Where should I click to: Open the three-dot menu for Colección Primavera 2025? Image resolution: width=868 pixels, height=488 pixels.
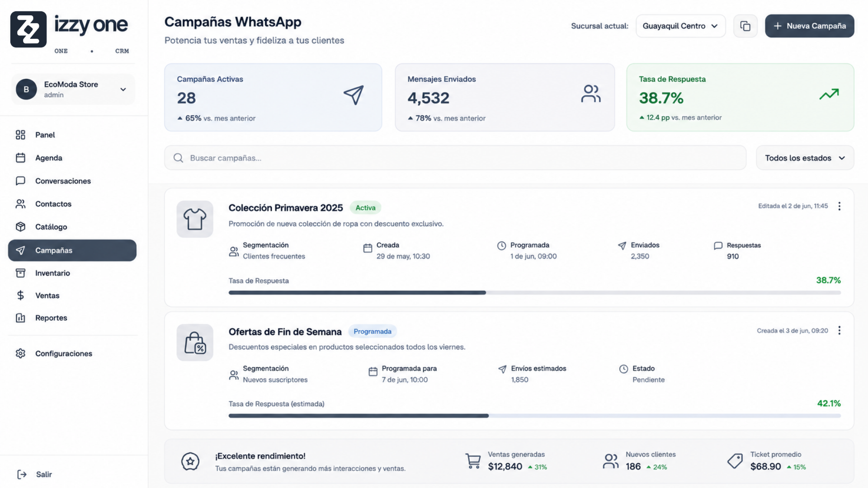pyautogui.click(x=839, y=206)
